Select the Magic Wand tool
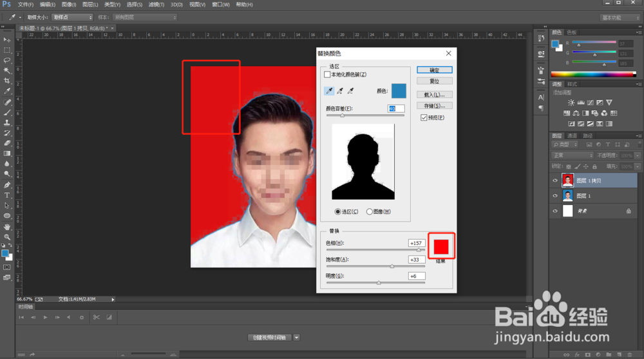Image resolution: width=644 pixels, height=359 pixels. pyautogui.click(x=7, y=71)
